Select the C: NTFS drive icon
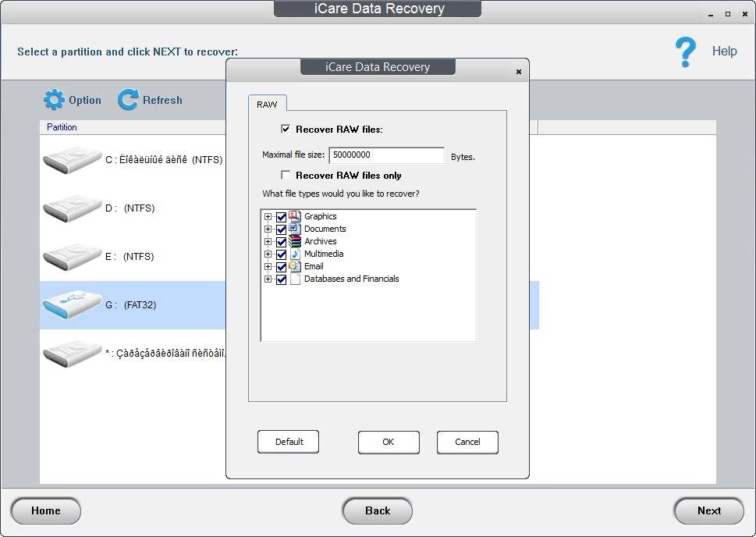This screenshot has height=537, width=756. 73,160
